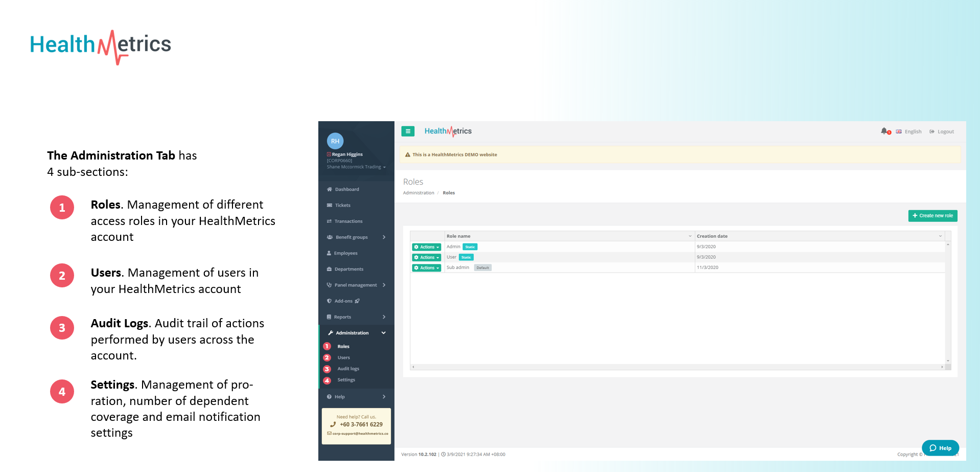Click the Dashboard home icon in sidebar
Viewport: 980px width, 472px height.
[x=330, y=189]
